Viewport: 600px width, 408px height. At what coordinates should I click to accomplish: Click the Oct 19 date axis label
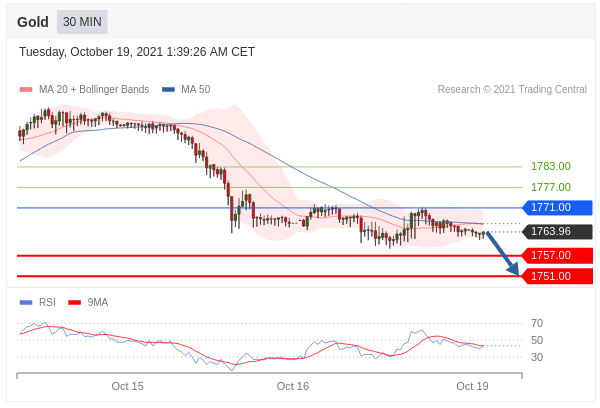(x=471, y=386)
